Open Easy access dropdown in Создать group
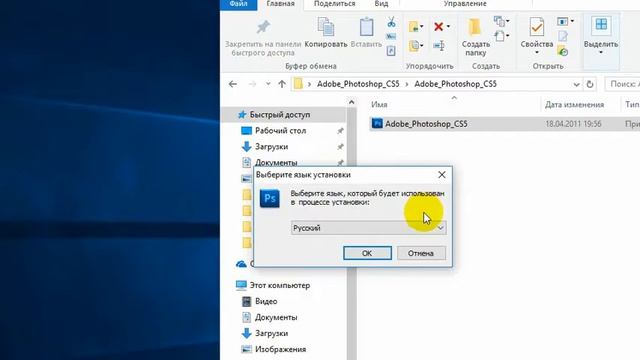This screenshot has width=640, height=360. pyautogui.click(x=502, y=36)
